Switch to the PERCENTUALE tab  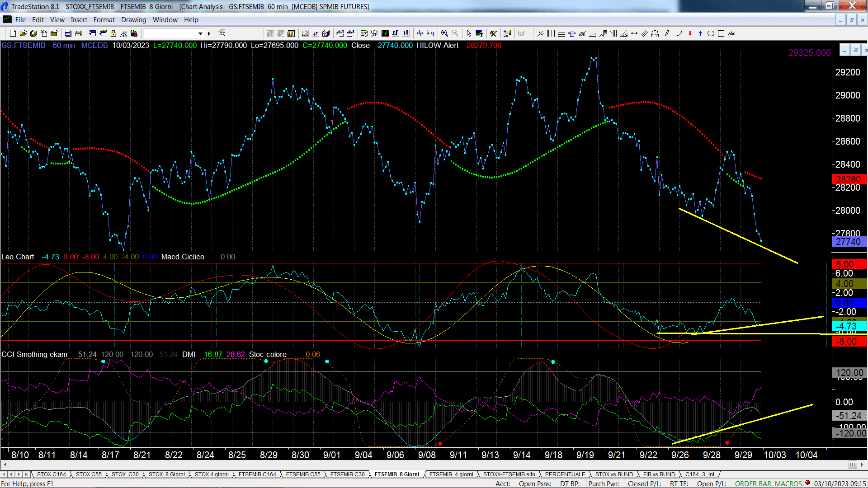565,474
